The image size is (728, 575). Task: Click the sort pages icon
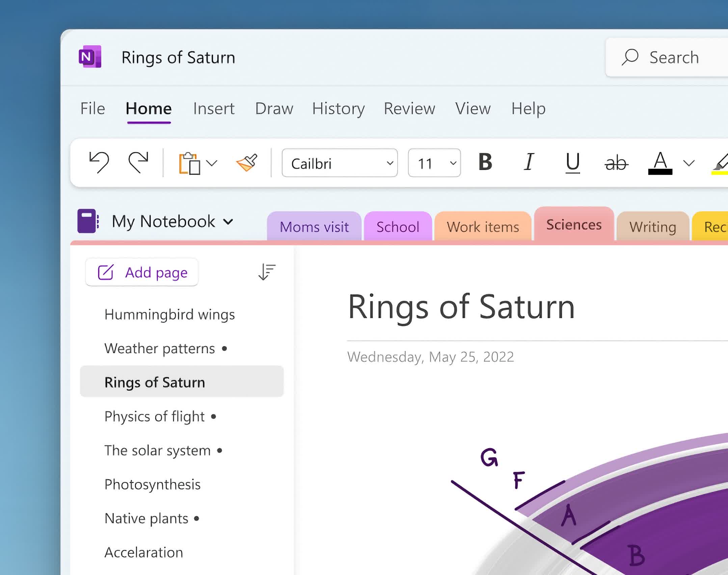pyautogui.click(x=267, y=272)
